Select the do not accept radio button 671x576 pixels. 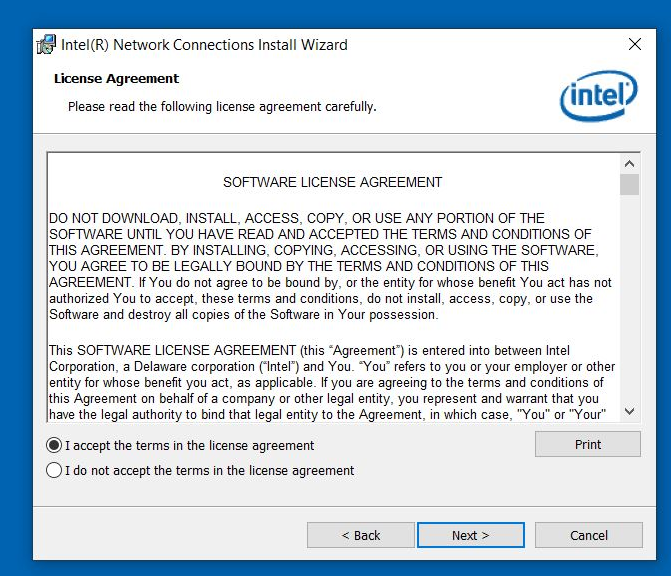coord(54,470)
